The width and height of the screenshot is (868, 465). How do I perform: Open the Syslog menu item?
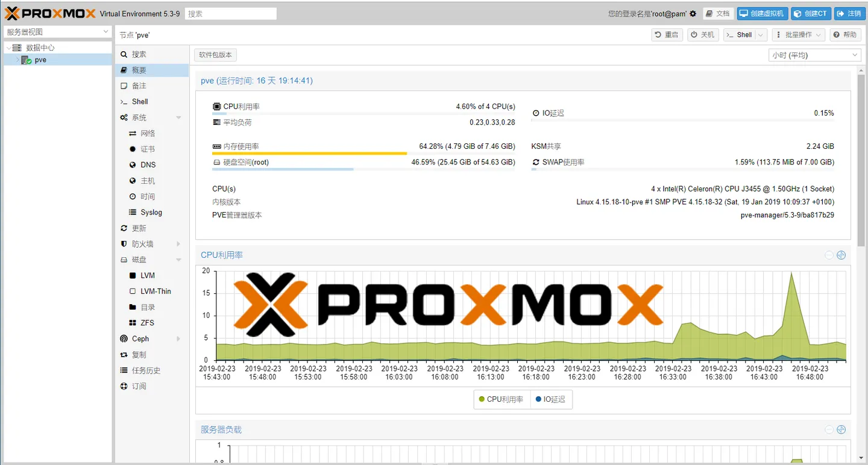tap(151, 213)
